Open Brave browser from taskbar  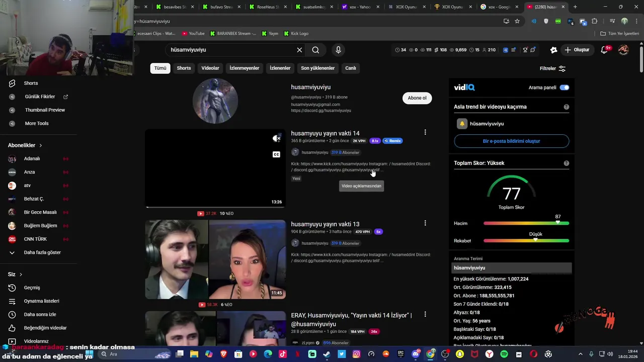[223, 354]
